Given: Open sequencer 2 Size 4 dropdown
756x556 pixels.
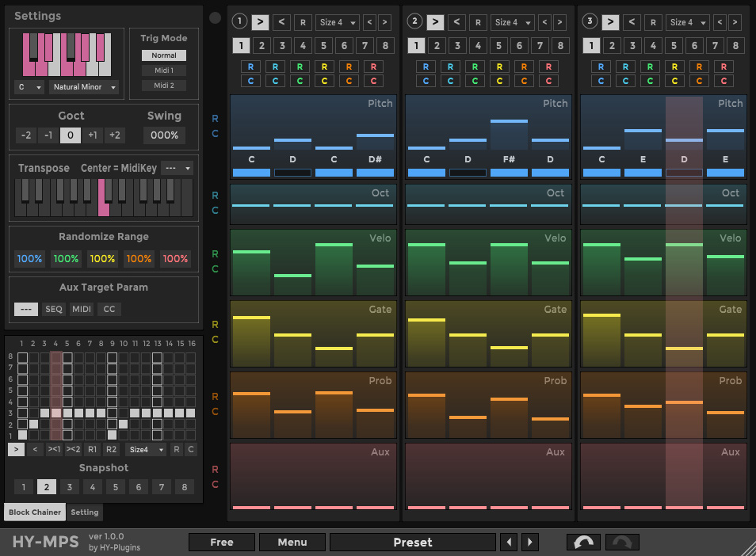Looking at the screenshot, I should click(512, 22).
